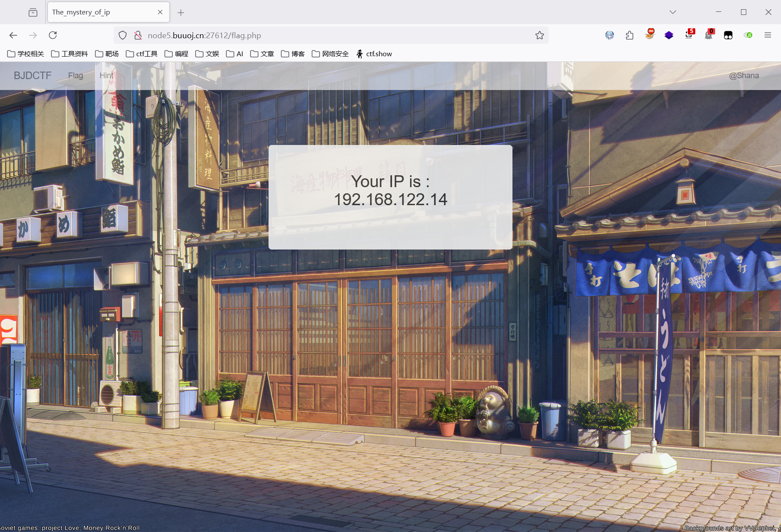
Task: Open the 博客 bookmark folder
Action: click(x=293, y=54)
